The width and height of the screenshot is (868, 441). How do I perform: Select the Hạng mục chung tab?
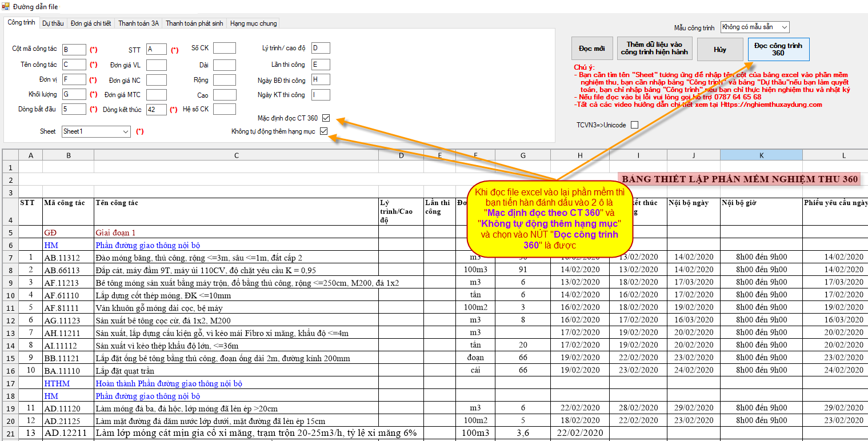coord(253,23)
